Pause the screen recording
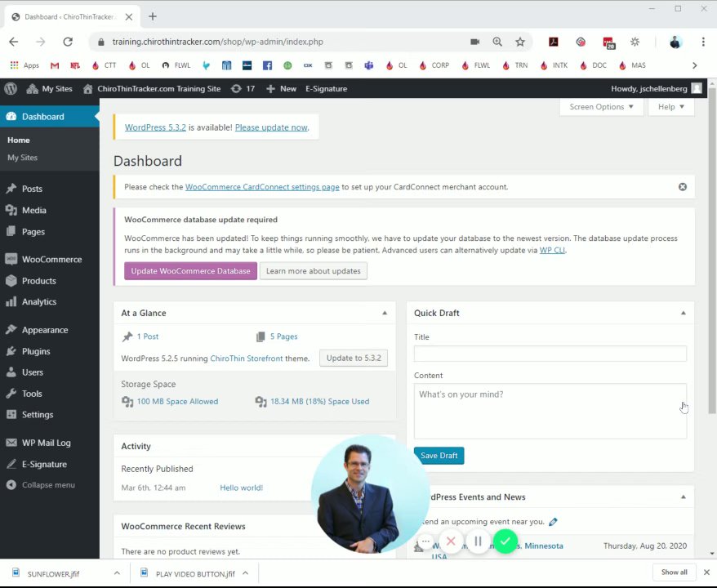The height and width of the screenshot is (588, 717). pos(478,541)
